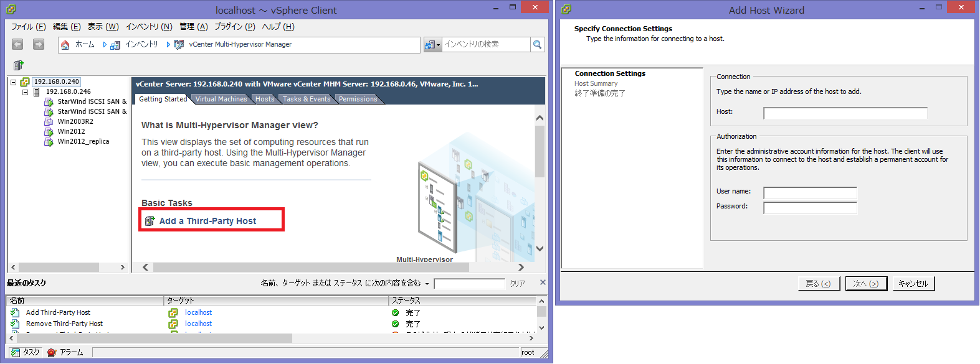Click the task icon for Remove Third-Party Host

15,324
